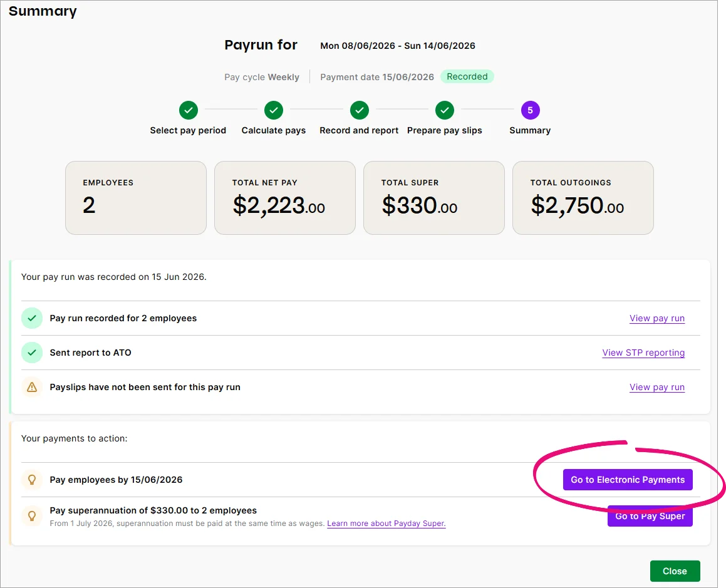Click the Calculate pays completed step icon
The image size is (726, 588).
coord(274,110)
